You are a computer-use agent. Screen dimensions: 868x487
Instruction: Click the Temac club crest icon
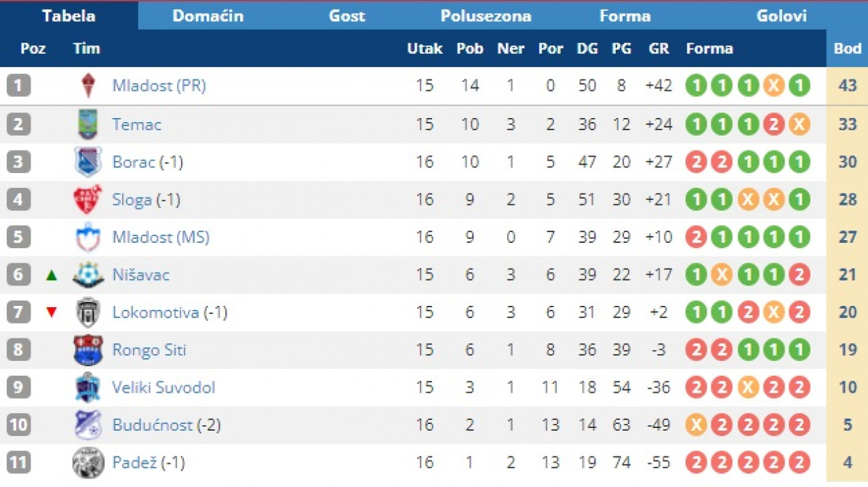[x=88, y=124]
